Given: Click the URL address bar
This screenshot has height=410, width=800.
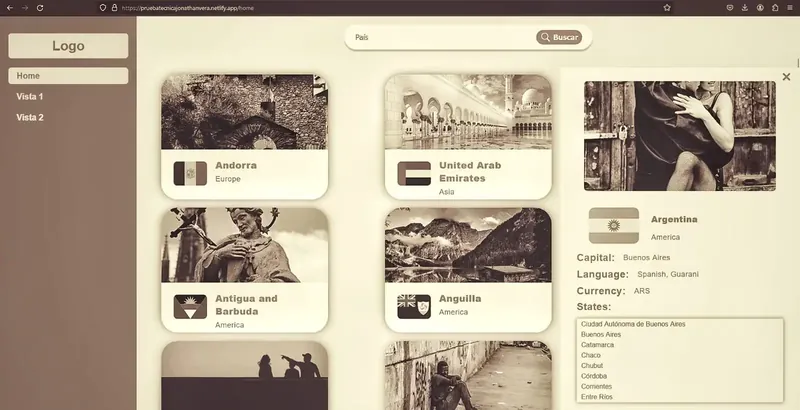Looking at the screenshot, I should pyautogui.click(x=385, y=8).
